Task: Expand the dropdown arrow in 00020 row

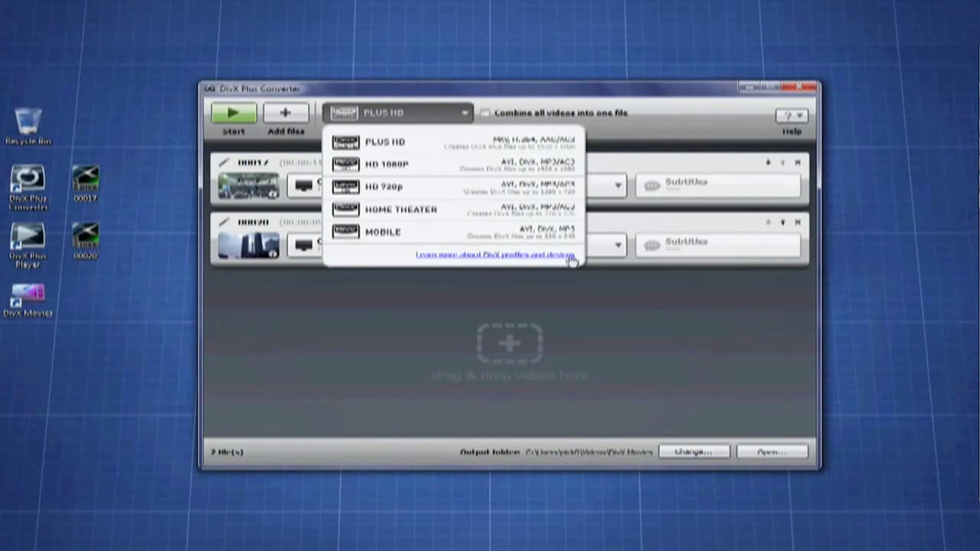Action: point(618,246)
